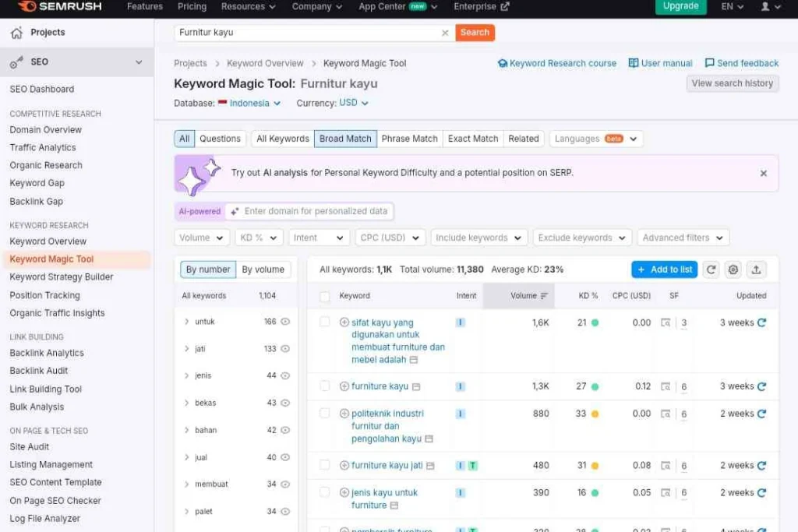Refresh 'politeknik industri' row data

[761, 414]
